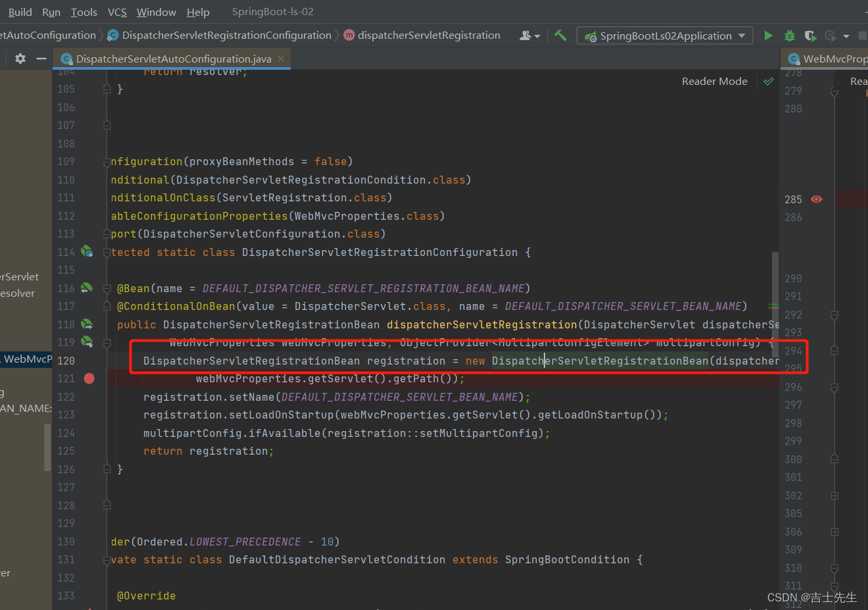Collapse the fold marker on line 126
The height and width of the screenshot is (610, 868).
click(x=107, y=469)
